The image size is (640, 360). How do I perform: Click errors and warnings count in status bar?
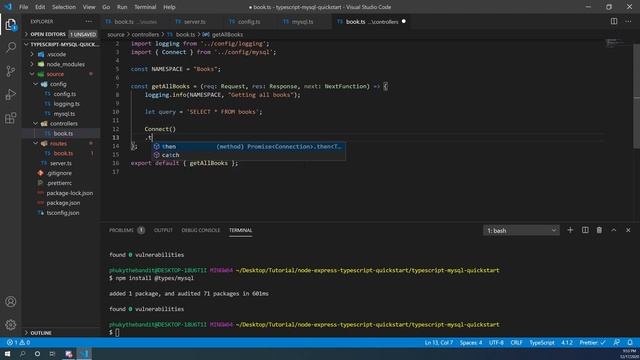click(x=18, y=342)
